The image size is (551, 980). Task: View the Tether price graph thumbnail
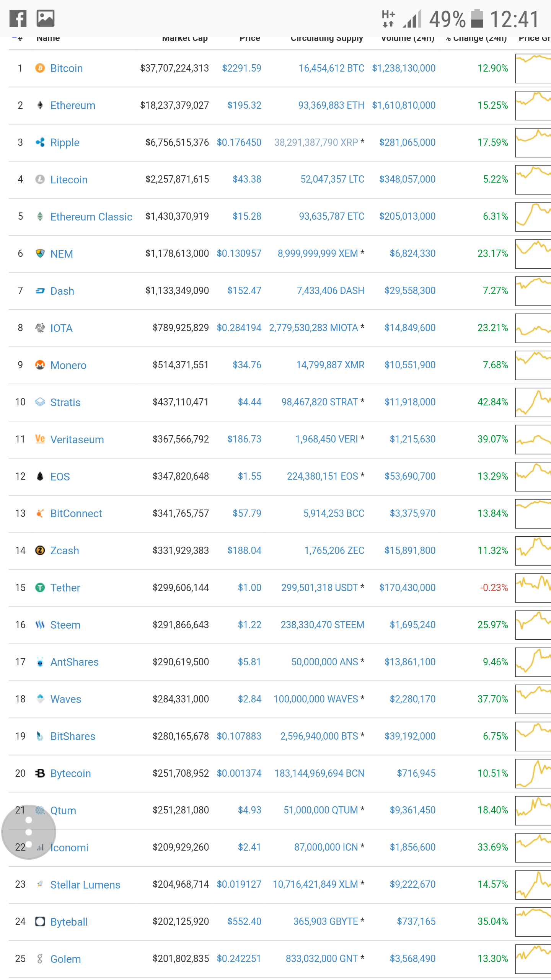533,588
